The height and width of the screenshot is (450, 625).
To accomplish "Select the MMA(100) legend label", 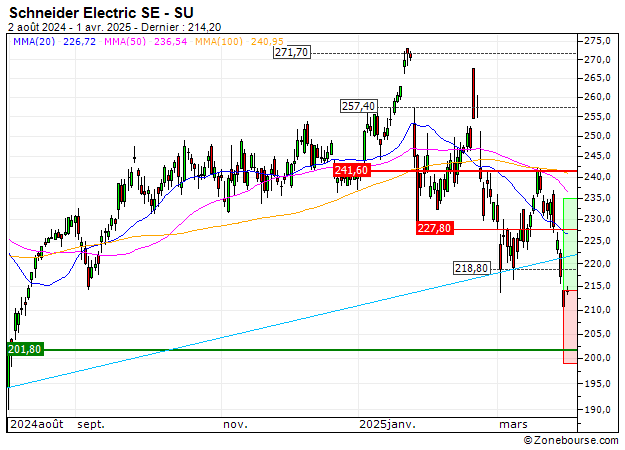I will pos(218,41).
